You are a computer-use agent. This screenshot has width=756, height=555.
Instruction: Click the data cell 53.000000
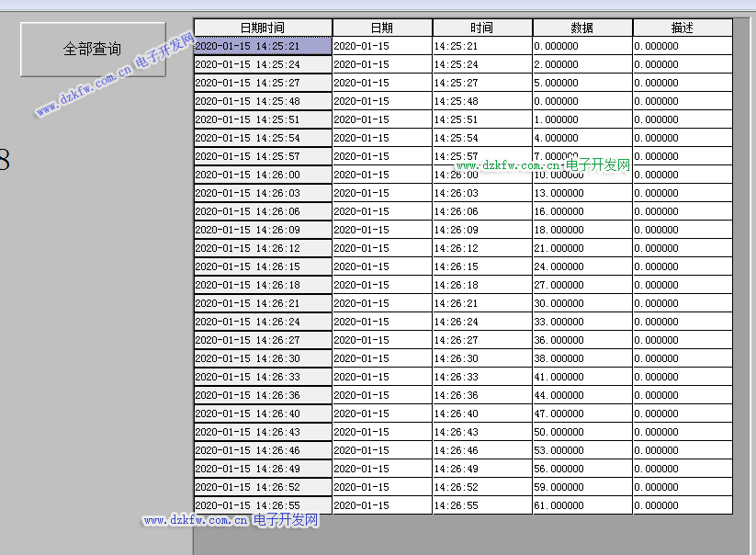(582, 450)
